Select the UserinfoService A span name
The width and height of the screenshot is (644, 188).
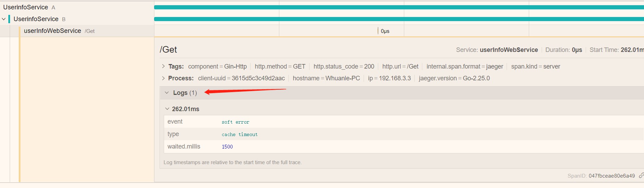pyautogui.click(x=26, y=7)
